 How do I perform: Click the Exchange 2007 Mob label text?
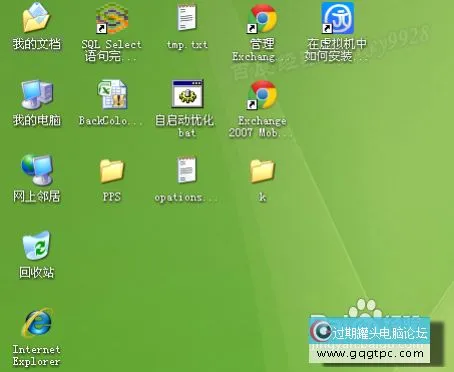click(x=260, y=126)
